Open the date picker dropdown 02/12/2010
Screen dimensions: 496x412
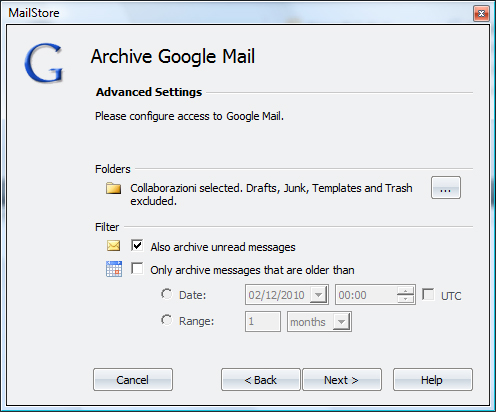pyautogui.click(x=318, y=295)
